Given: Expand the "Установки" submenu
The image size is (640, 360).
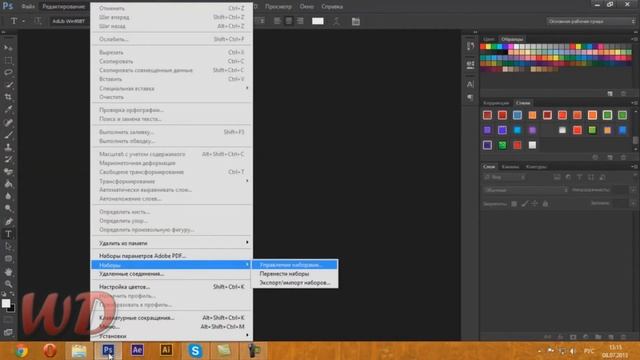Looking at the screenshot, I should pyautogui.click(x=171, y=336).
